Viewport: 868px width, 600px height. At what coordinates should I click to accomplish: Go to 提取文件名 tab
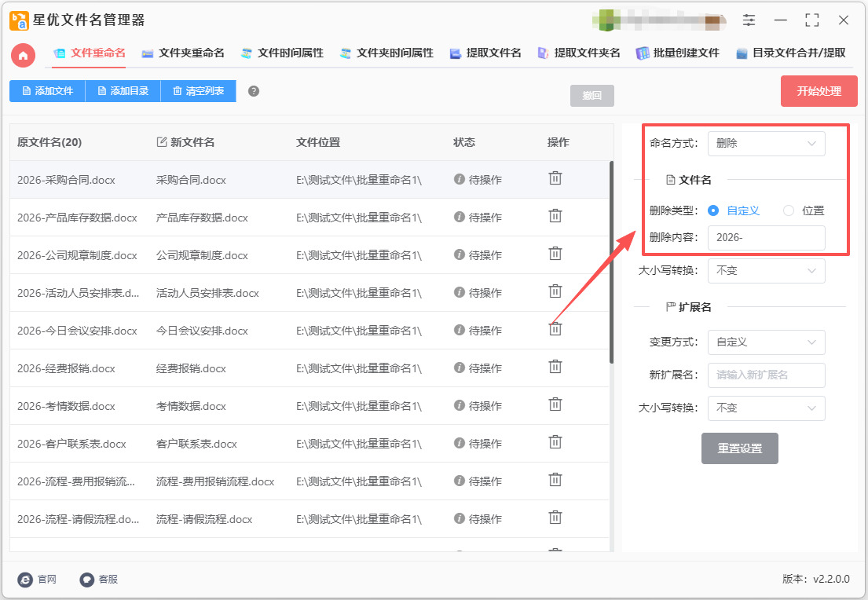(x=485, y=53)
